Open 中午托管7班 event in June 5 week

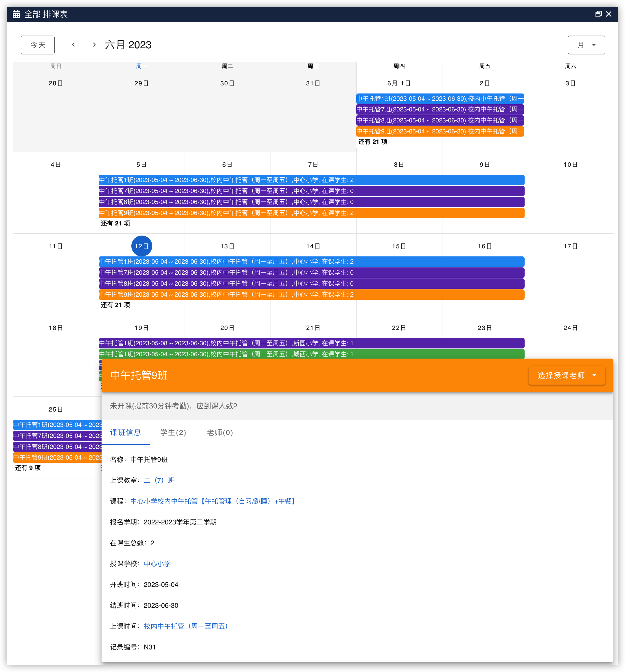[x=311, y=191]
